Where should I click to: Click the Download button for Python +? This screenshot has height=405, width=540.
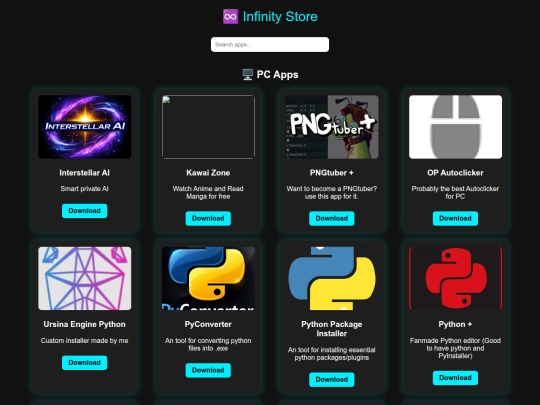[455, 378]
